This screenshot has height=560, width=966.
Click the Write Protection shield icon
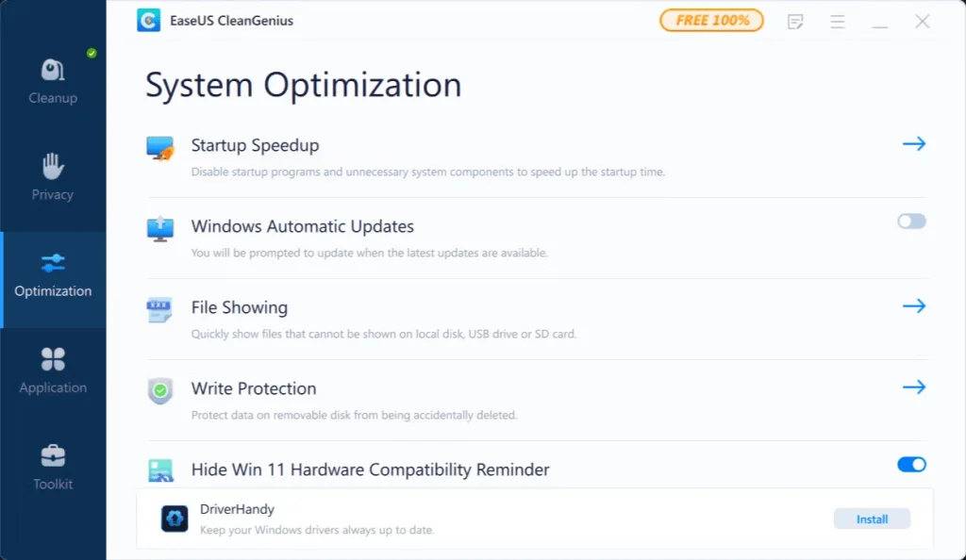160,391
